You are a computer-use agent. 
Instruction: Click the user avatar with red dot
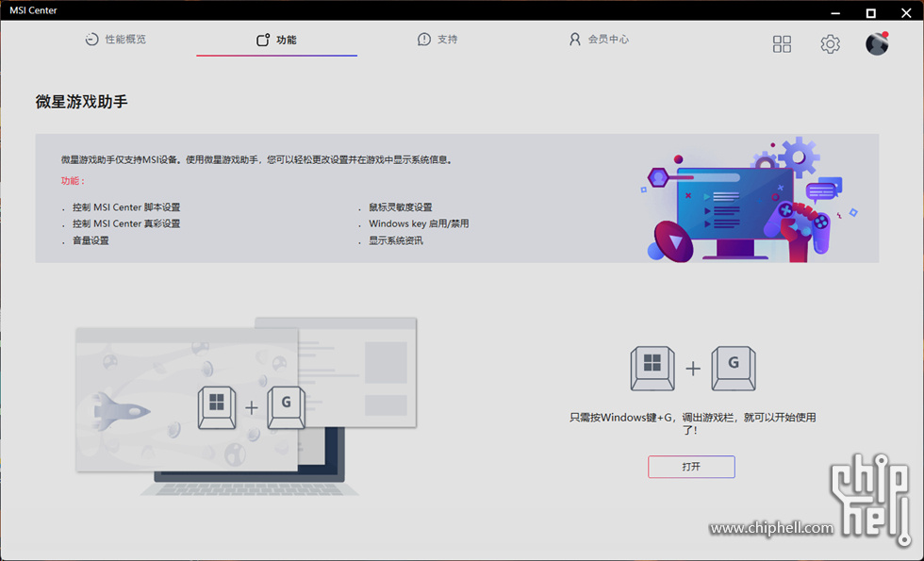click(x=877, y=43)
